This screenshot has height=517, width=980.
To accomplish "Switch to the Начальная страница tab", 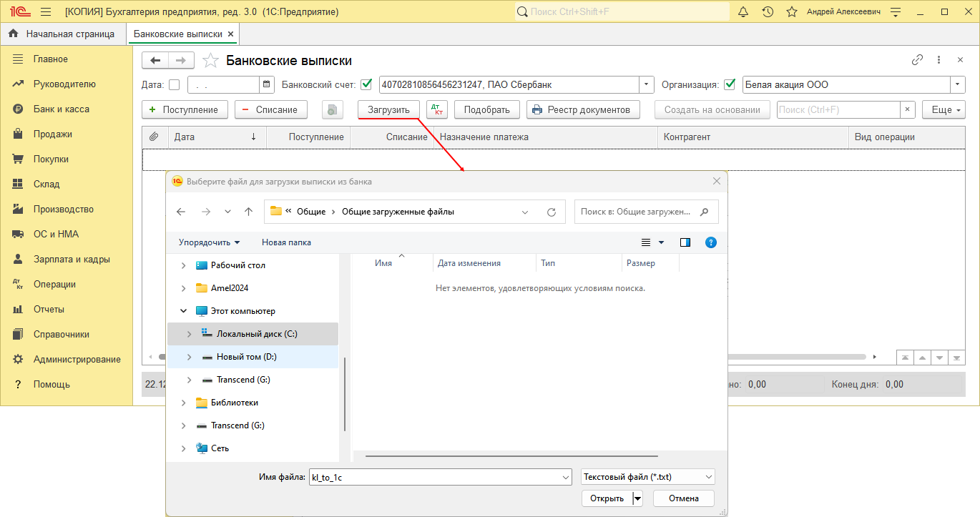I will tap(64, 34).
